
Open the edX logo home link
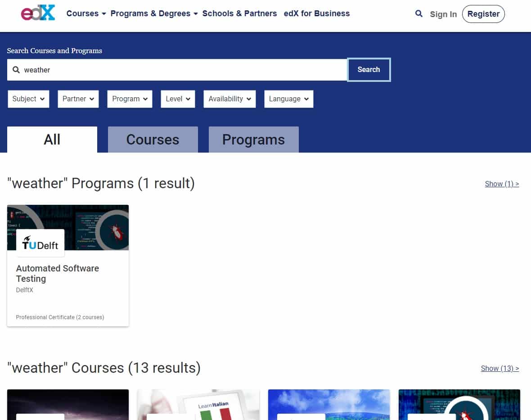point(38,13)
